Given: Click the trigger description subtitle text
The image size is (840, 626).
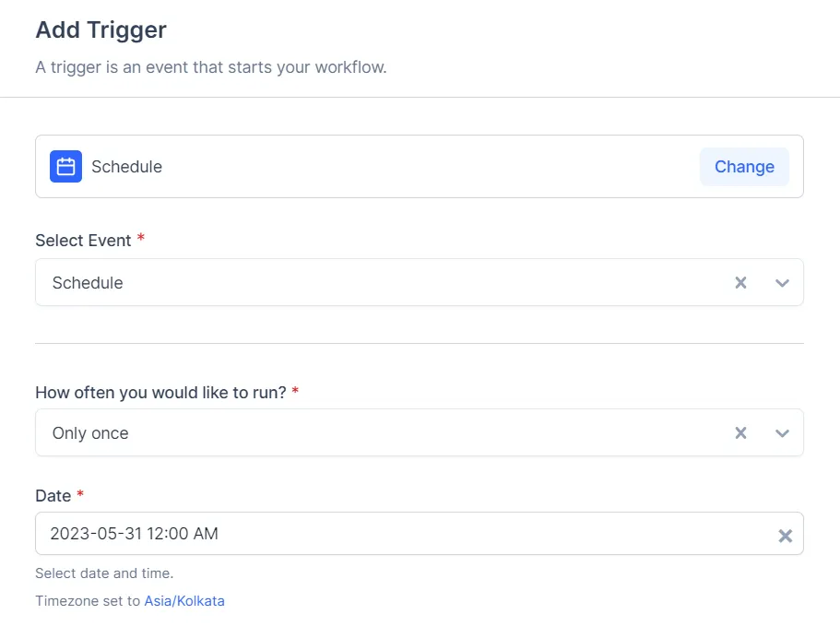Looking at the screenshot, I should tap(210, 67).
